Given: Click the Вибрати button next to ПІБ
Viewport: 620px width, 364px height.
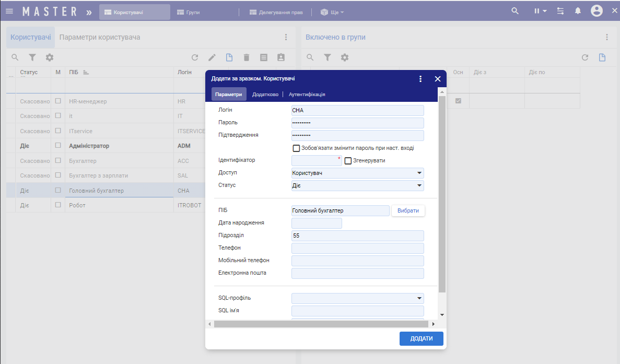Looking at the screenshot, I should point(408,210).
